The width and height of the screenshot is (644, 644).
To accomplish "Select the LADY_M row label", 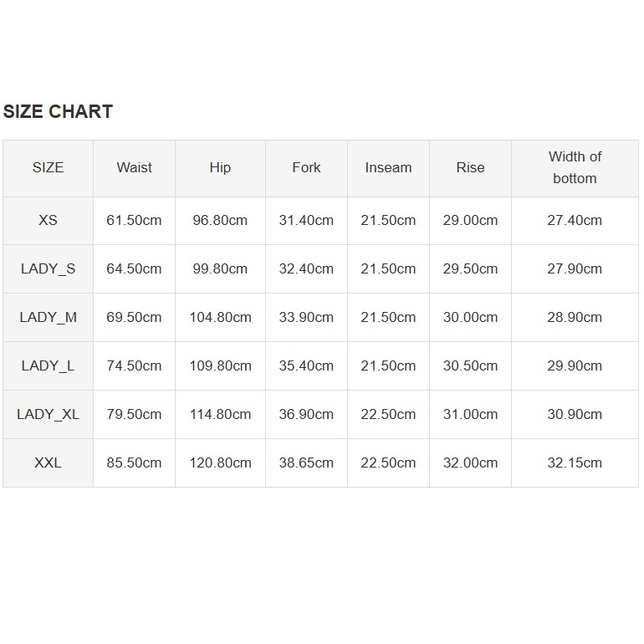I will point(48,317).
